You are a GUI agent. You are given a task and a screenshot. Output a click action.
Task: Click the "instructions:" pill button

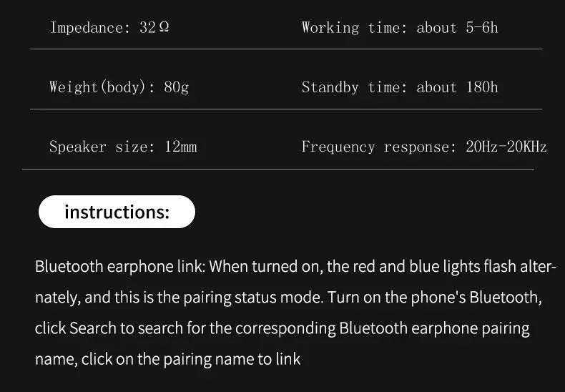tap(117, 212)
